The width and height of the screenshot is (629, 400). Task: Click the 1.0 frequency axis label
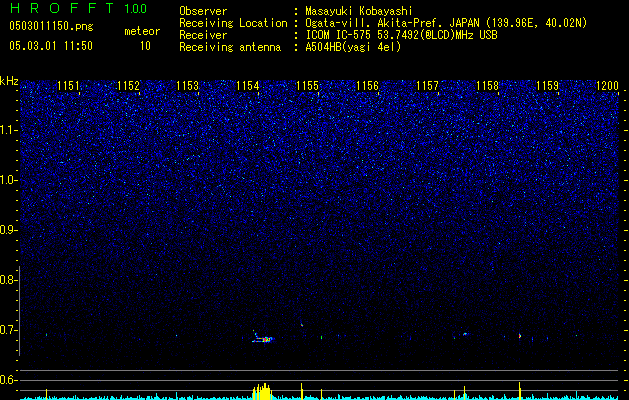coord(9,180)
